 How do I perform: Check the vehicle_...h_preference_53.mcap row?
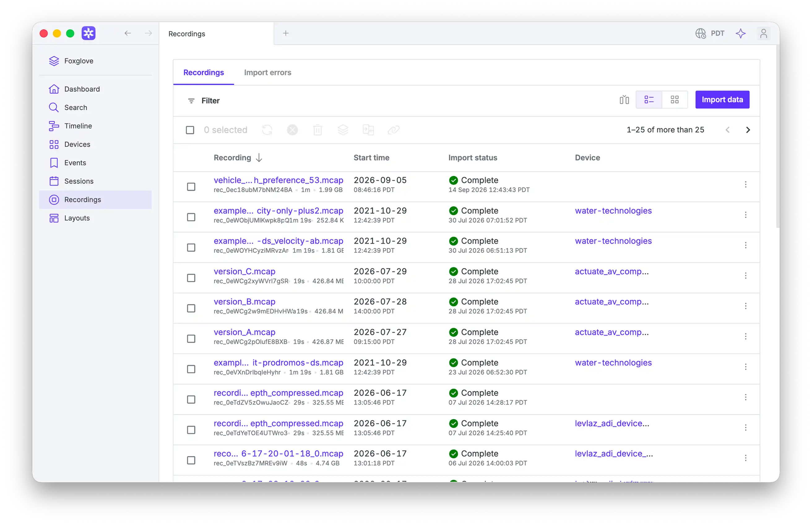[191, 187]
